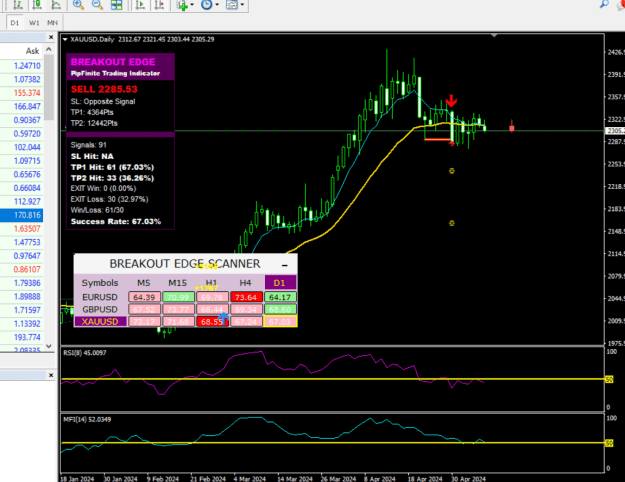Image resolution: width=625 pixels, height=482 pixels.
Task: Open the clock periodicity icon
Action: pyautogui.click(x=206, y=5)
